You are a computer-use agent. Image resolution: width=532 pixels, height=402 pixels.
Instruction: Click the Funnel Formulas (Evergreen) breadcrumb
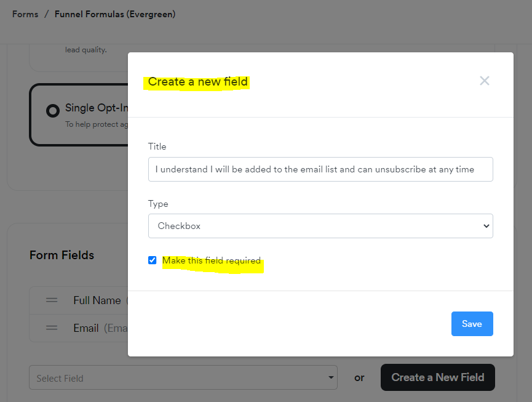tap(115, 14)
